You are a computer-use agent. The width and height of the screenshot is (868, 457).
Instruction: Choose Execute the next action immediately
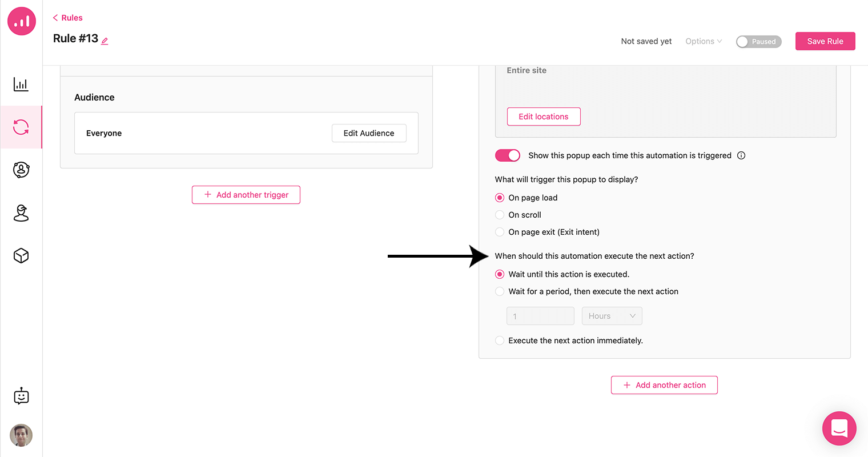tap(569, 340)
